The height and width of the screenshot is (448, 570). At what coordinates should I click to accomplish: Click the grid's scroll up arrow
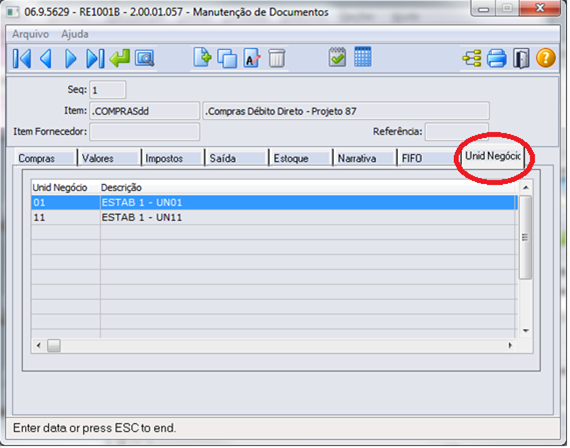coord(526,188)
